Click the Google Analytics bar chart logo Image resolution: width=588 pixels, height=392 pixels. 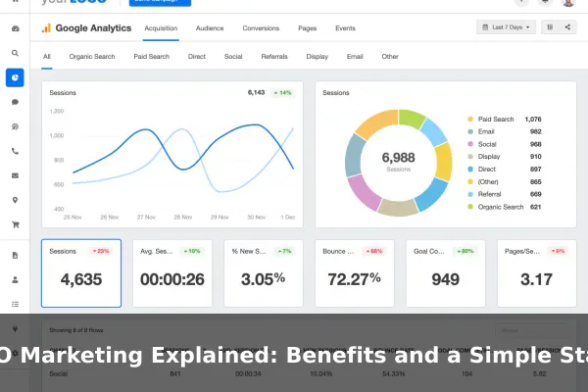pos(46,28)
